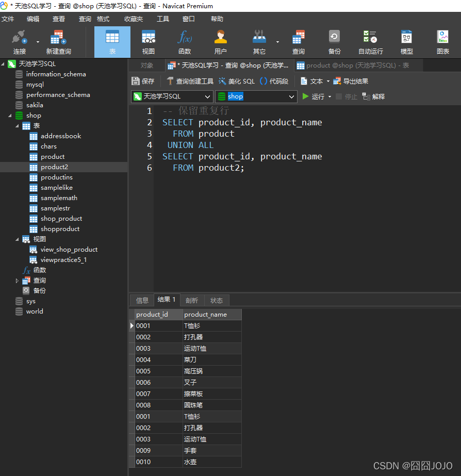Select the world database
This screenshot has height=476, width=461.
click(35, 311)
